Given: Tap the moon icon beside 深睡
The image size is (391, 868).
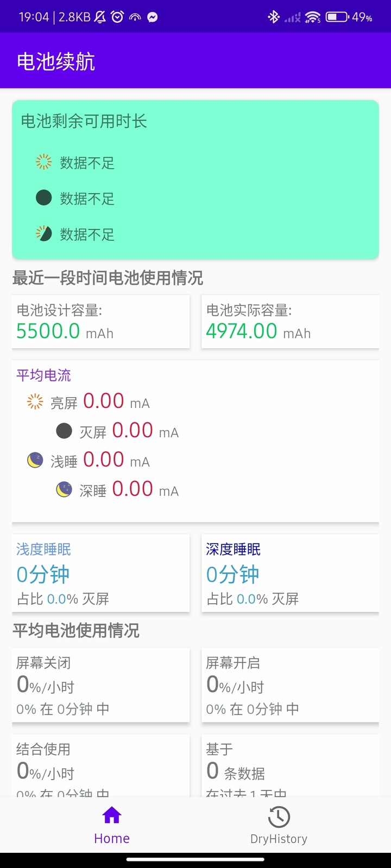Looking at the screenshot, I should tap(64, 490).
